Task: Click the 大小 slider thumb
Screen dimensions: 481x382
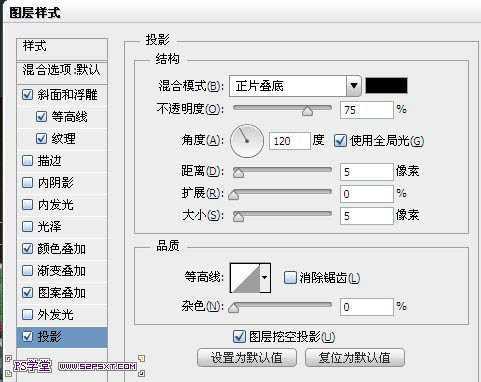Action: [x=238, y=217]
